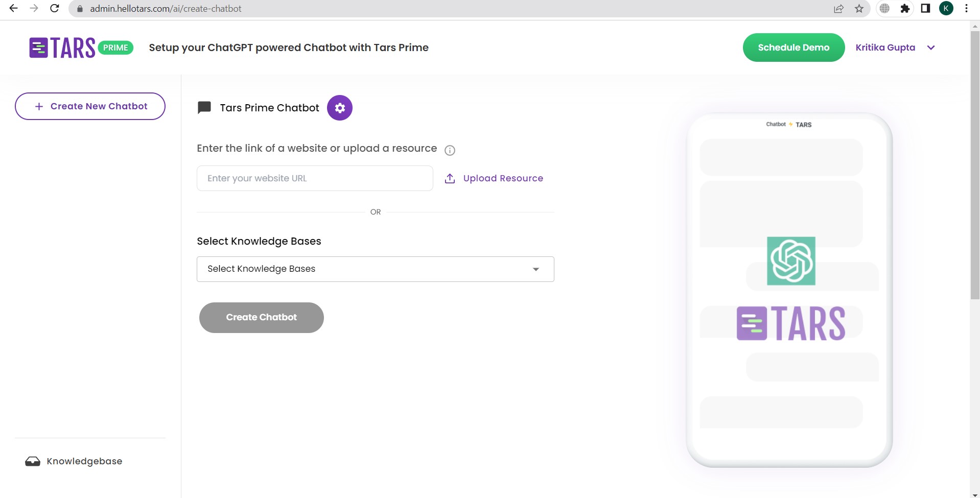The width and height of the screenshot is (980, 498).
Task: Click the info icon next to resource prompt
Action: (x=450, y=150)
